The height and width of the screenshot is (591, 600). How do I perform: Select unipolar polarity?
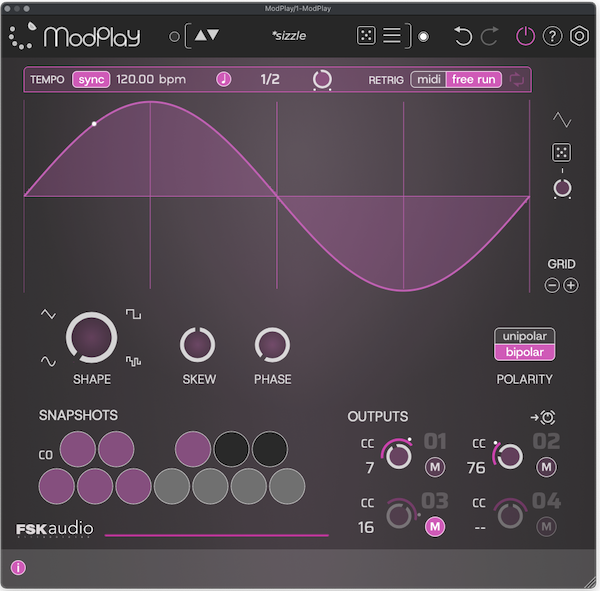tap(525, 336)
